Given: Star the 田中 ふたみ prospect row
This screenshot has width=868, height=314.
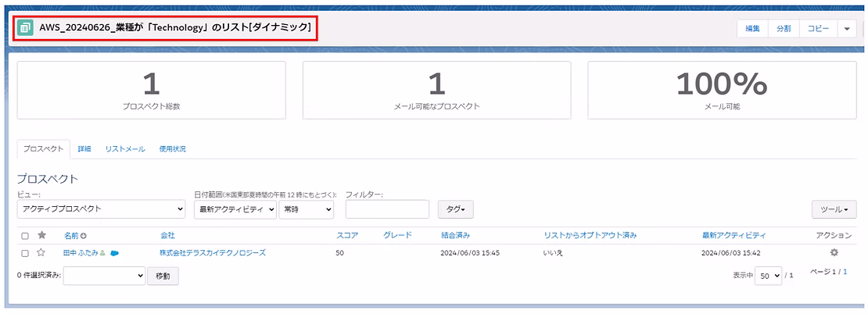Looking at the screenshot, I should tap(41, 252).
